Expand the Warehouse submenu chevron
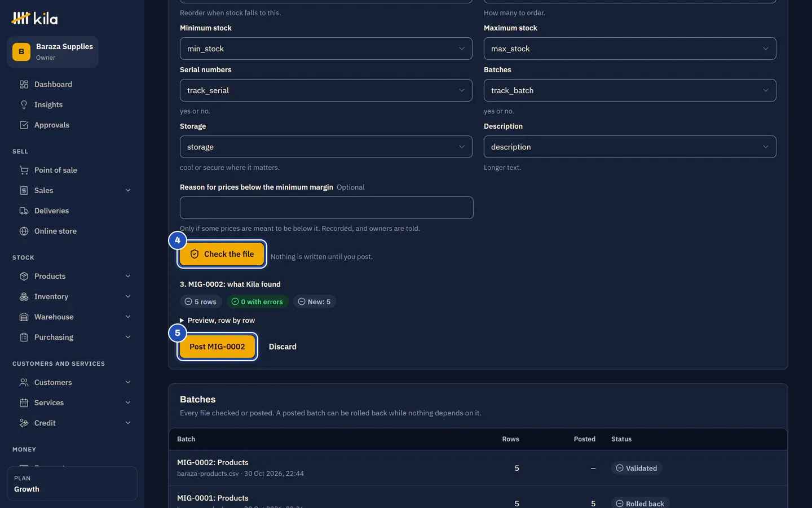Screen dimensions: 812x508 coord(128,317)
